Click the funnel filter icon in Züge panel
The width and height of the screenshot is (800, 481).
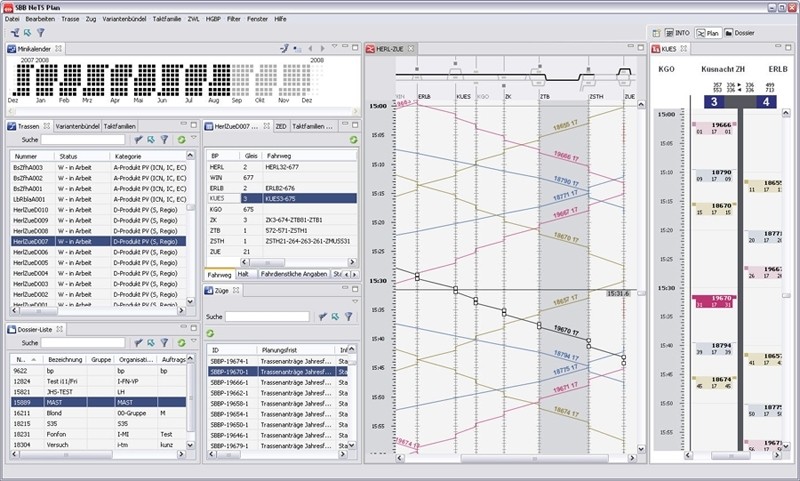coord(348,316)
